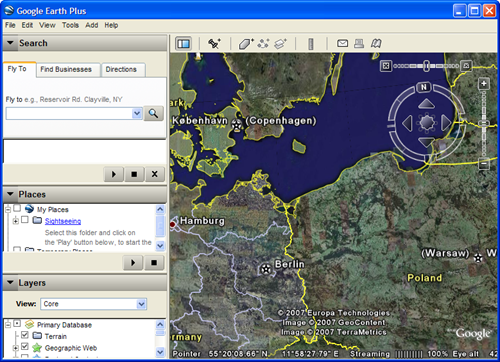This screenshot has height=362, width=500.
Task: Open the ruler measuring tool
Action: pos(311,44)
